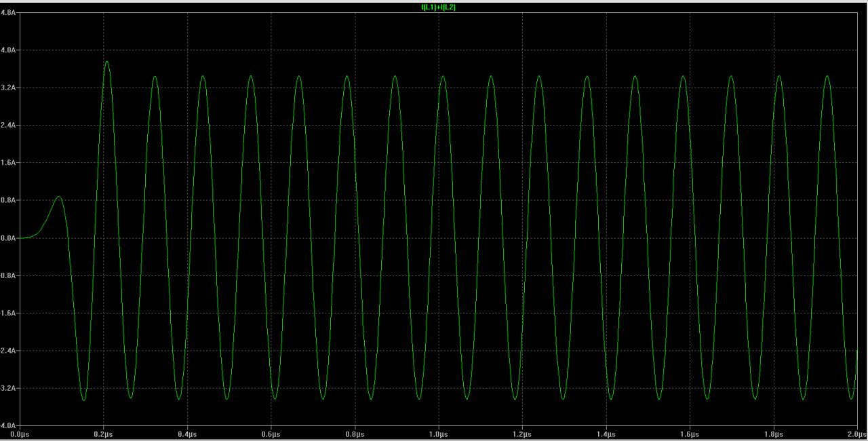Image resolution: width=868 pixels, height=441 pixels.
Task: Click the small initial bump peak of waveform
Action: click(59, 197)
